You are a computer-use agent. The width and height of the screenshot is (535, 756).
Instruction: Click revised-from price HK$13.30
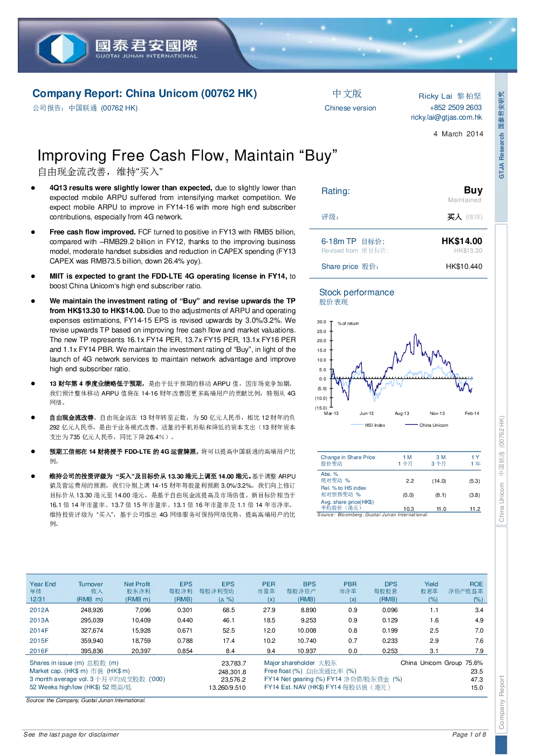(468, 251)
